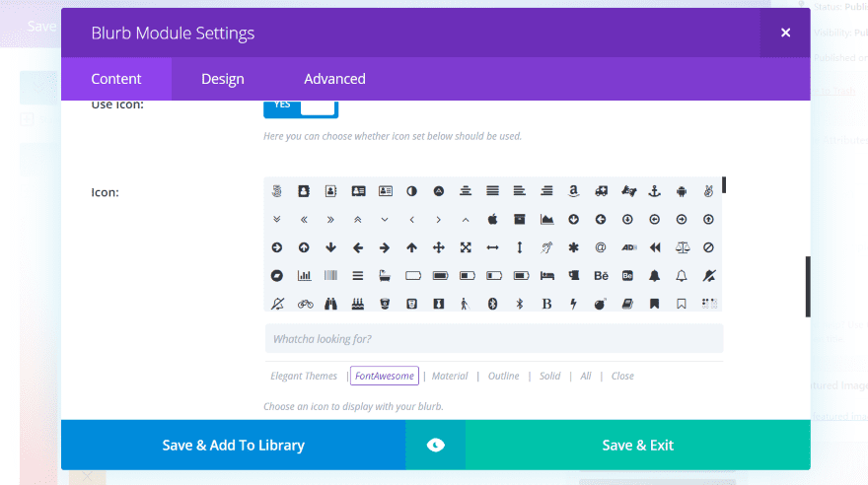This screenshot has height=485, width=868.
Task: Click Save & Exit button
Action: (x=638, y=446)
